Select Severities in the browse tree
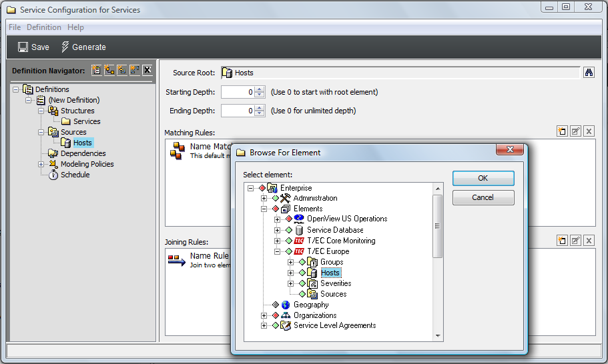Image resolution: width=608 pixels, height=364 pixels. (336, 283)
